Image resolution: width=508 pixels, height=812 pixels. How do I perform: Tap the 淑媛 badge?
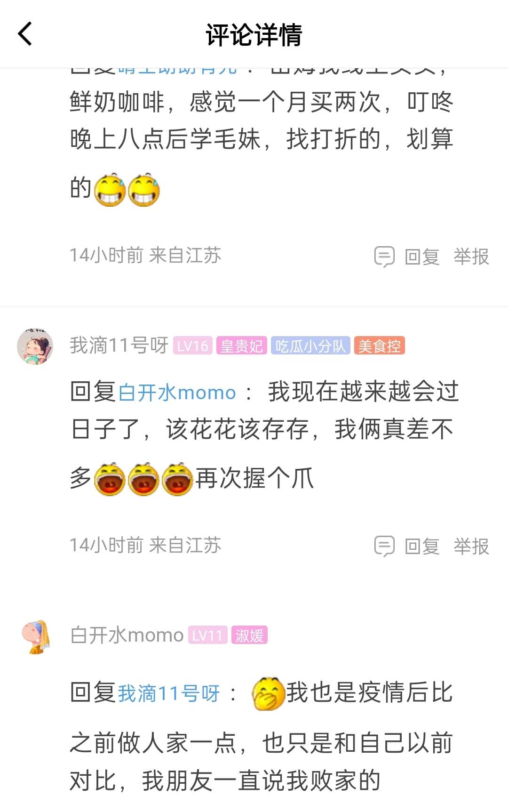click(249, 635)
